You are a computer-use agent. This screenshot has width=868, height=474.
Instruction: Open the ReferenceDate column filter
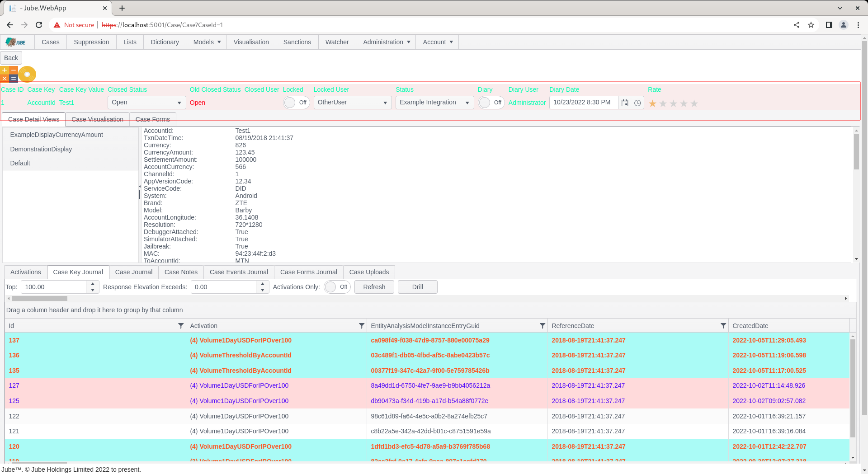(x=723, y=326)
